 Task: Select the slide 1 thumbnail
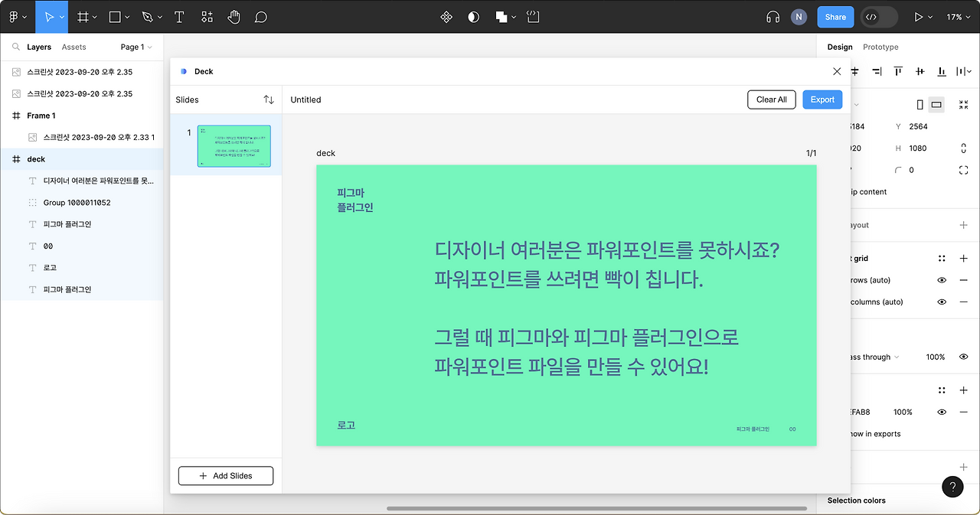tap(234, 146)
